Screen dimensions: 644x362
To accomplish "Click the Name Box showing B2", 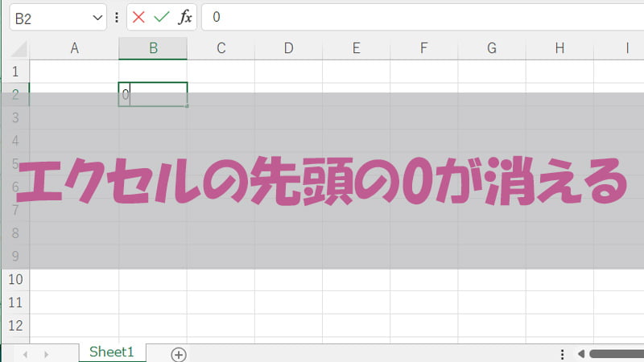I will point(47,17).
